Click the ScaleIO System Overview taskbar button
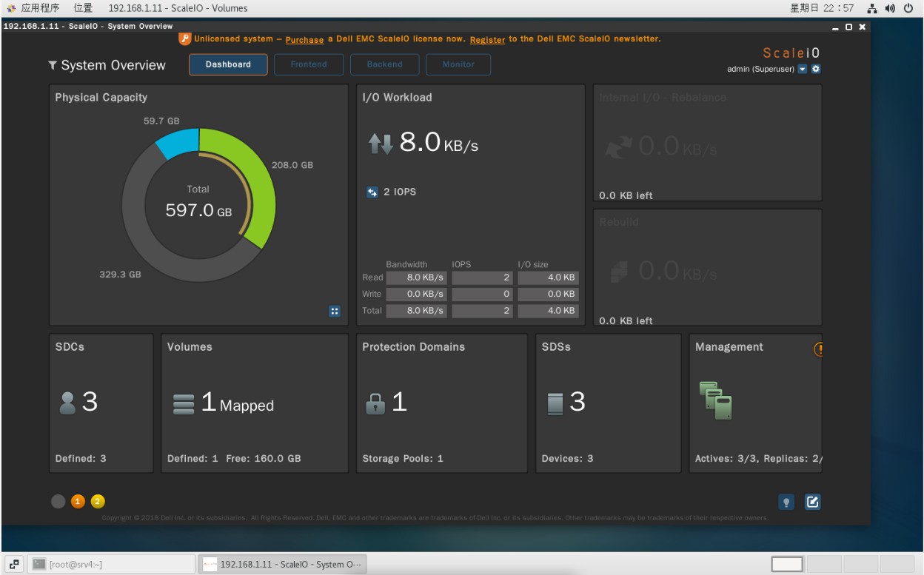This screenshot has height=575, width=924. [x=282, y=564]
